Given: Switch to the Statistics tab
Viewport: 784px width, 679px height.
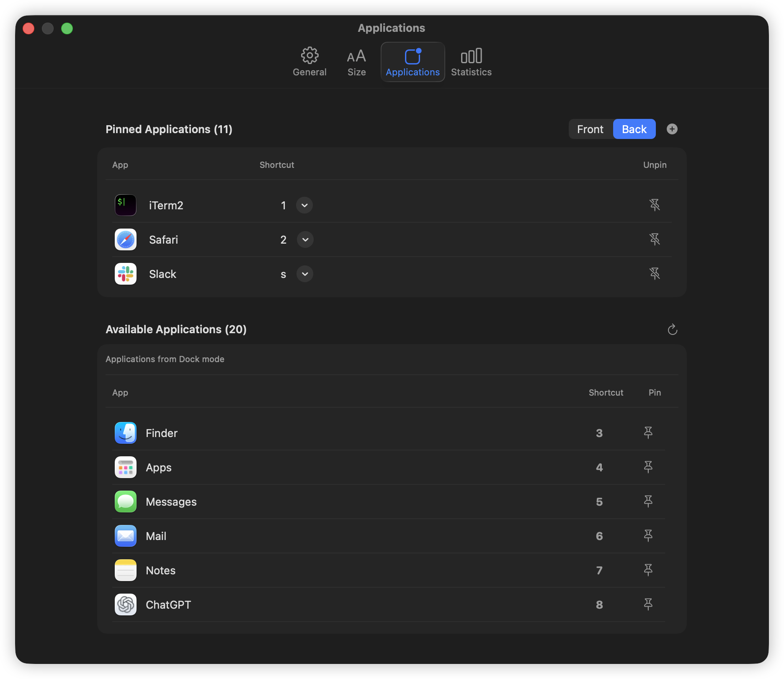Looking at the screenshot, I should (x=471, y=62).
